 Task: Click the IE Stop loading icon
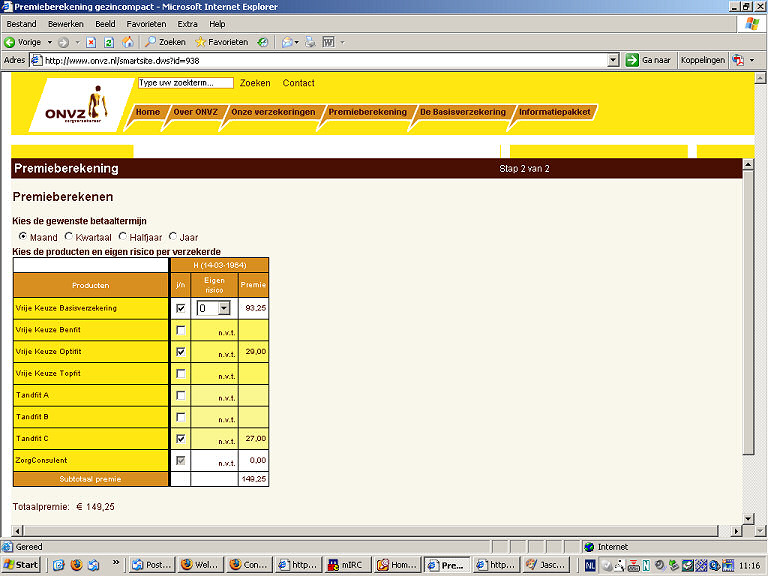click(91, 42)
